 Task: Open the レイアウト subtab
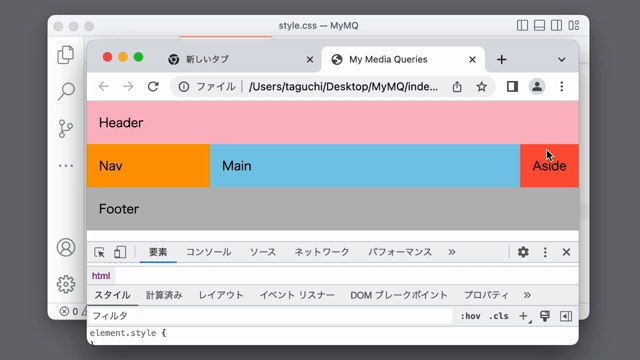pos(221,295)
